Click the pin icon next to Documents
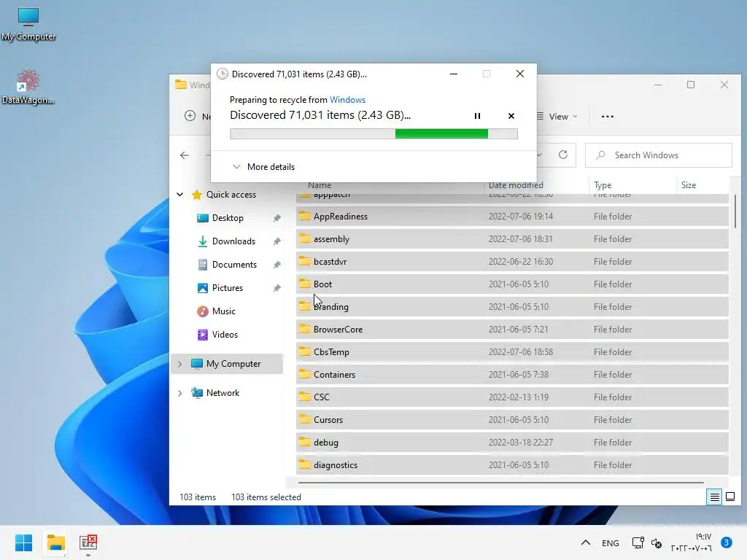 [276, 265]
